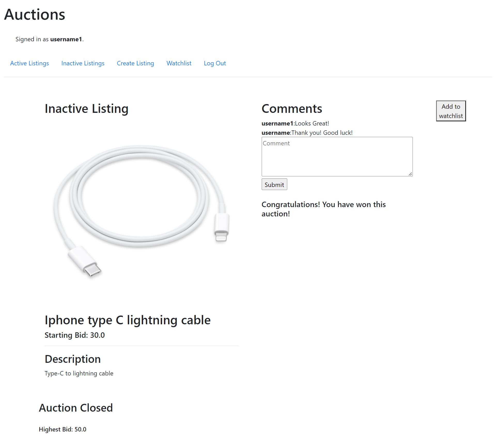Click the textarea resize handle
The height and width of the screenshot is (448, 496).
410,174
